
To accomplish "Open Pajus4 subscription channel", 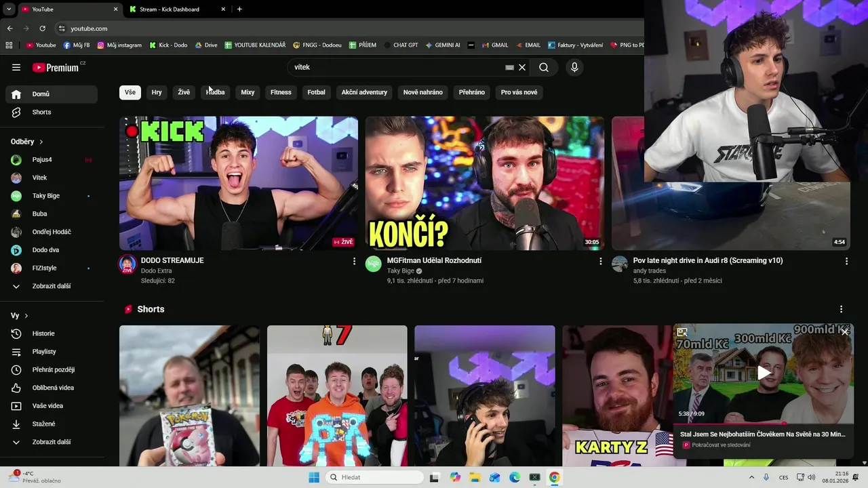I will [x=52, y=159].
